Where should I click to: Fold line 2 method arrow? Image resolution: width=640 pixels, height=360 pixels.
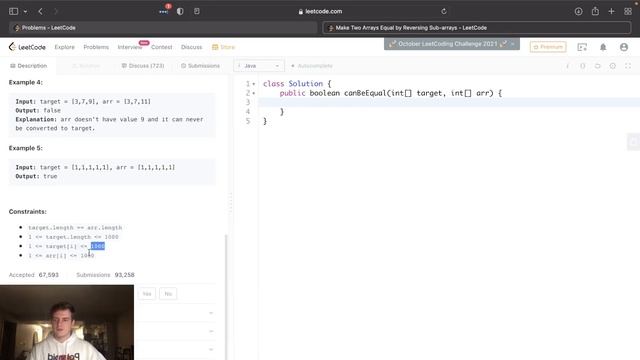[x=254, y=93]
